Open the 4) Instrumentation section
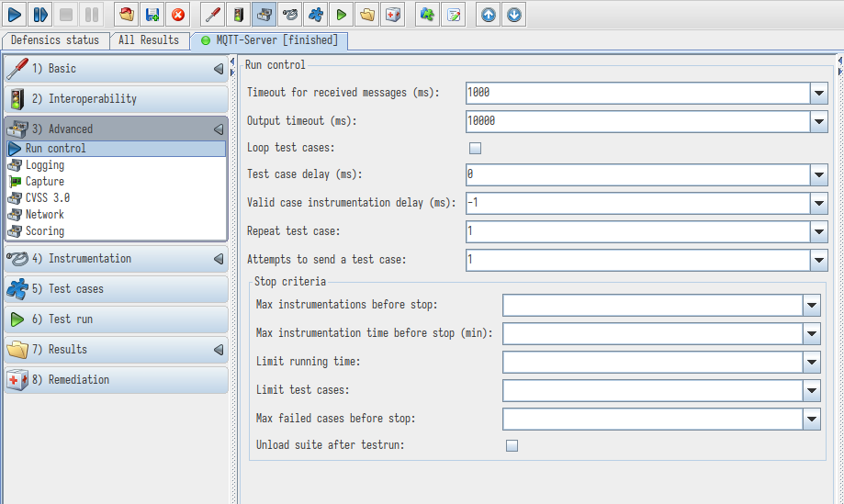This screenshot has height=504, width=844. tap(117, 259)
